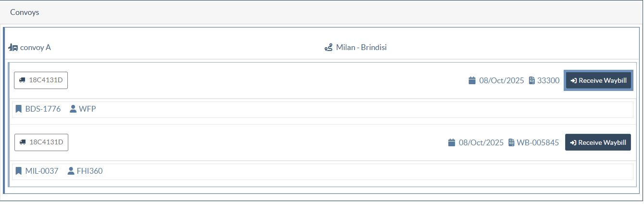This screenshot has width=644, height=205.
Task: Click the calendar icon for waybill WB-005845
Action: pyautogui.click(x=451, y=142)
